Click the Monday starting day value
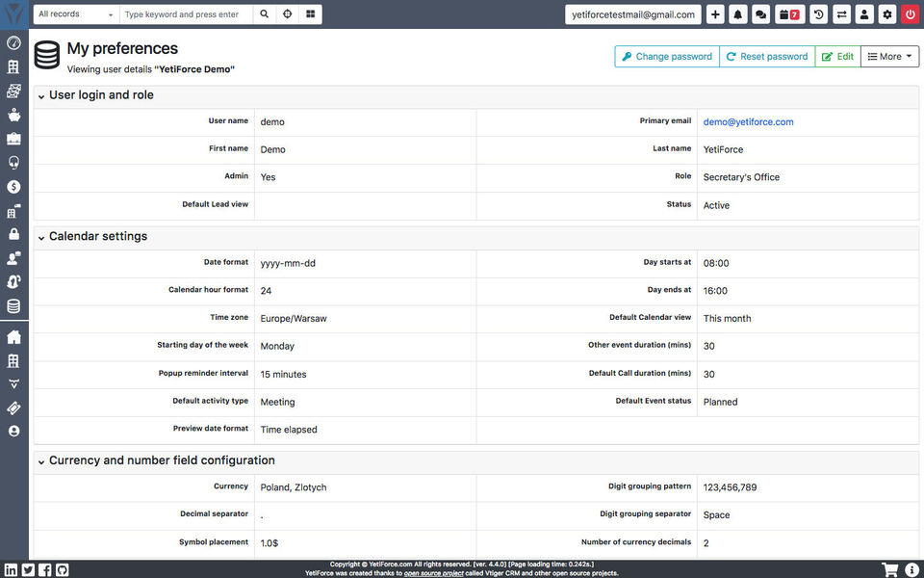924x578 pixels. coord(277,346)
